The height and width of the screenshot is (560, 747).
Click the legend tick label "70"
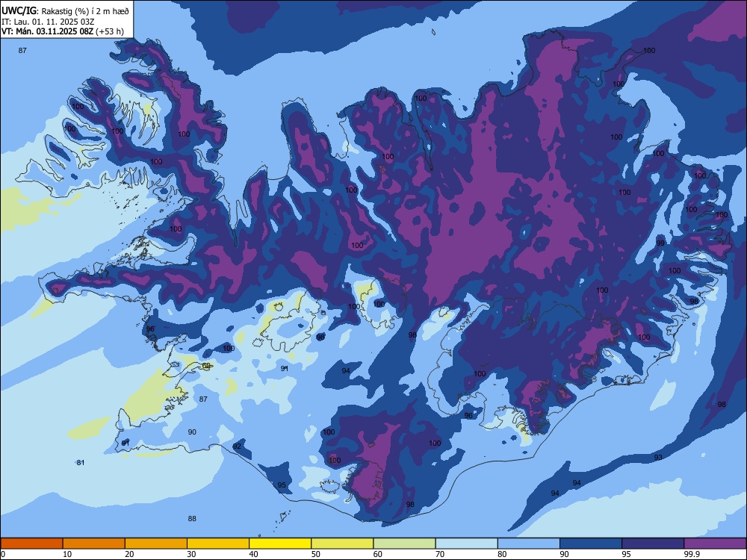pyautogui.click(x=440, y=554)
